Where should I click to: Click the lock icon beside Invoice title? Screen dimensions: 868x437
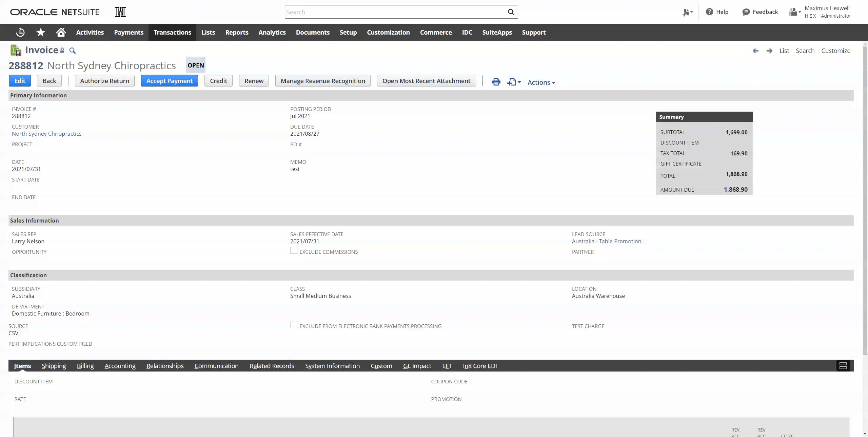62,50
